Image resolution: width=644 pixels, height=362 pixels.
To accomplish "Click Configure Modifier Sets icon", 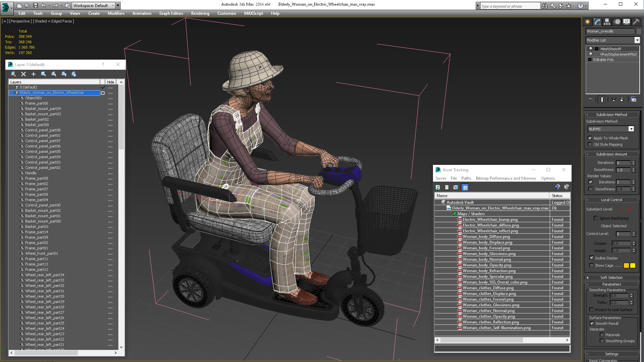I will 634,100.
